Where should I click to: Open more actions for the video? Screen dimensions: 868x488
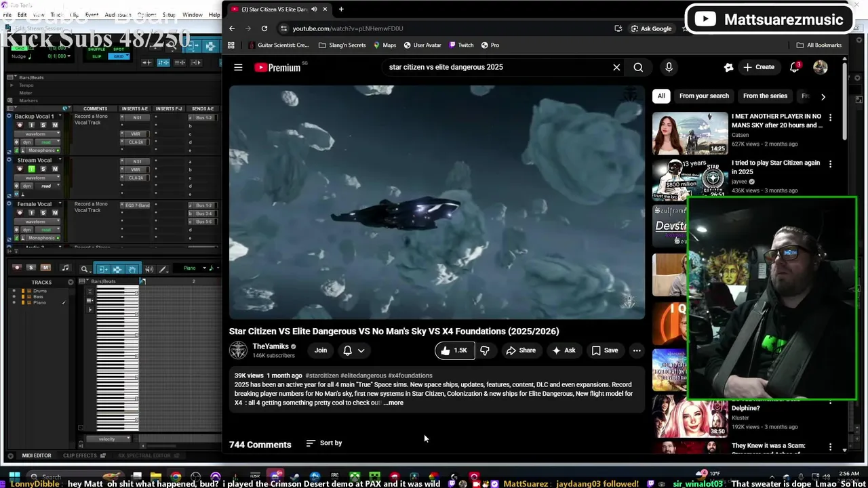637,350
